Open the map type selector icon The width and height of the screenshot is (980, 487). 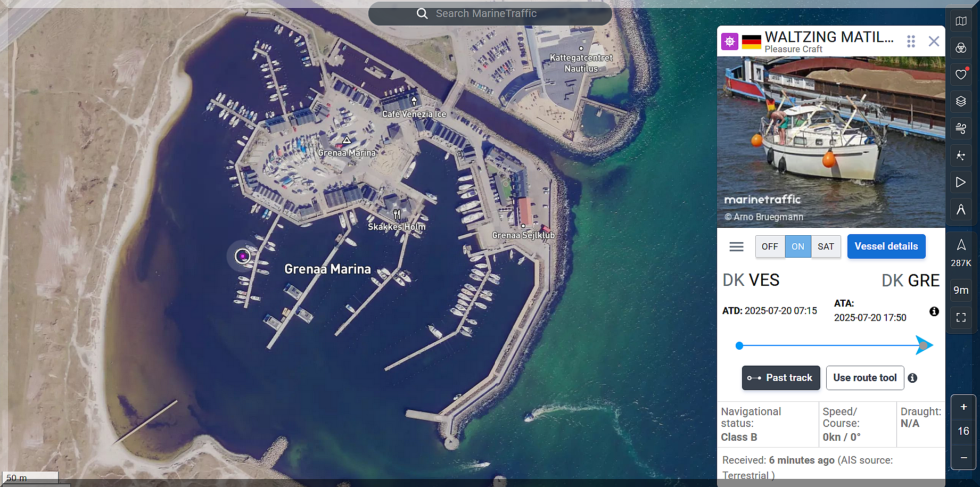pyautogui.click(x=961, y=21)
